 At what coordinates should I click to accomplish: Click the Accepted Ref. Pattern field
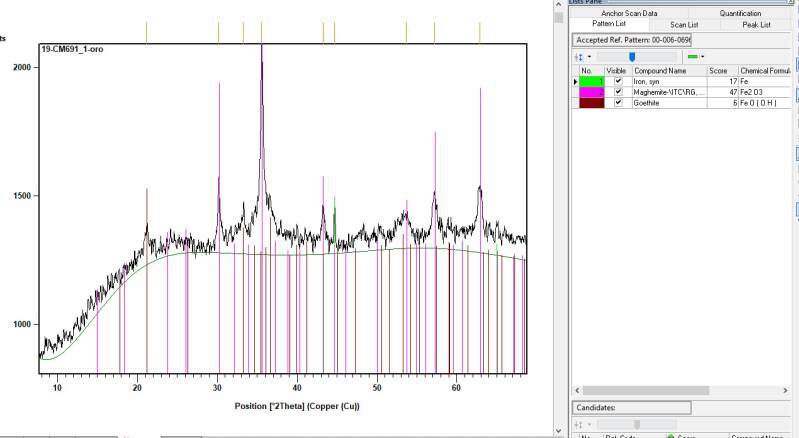(x=632, y=40)
